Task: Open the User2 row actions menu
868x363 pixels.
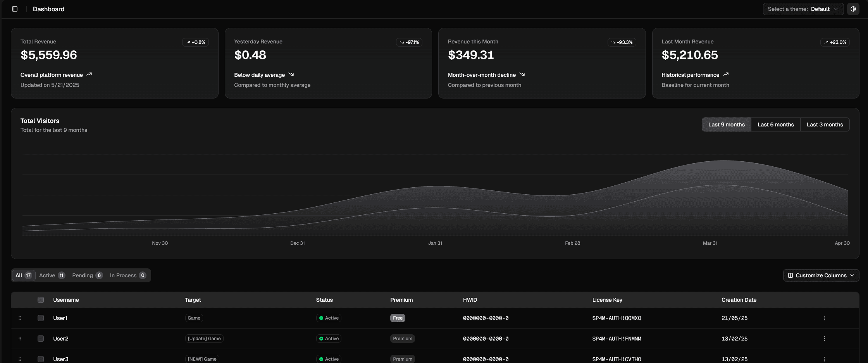Action: point(824,339)
